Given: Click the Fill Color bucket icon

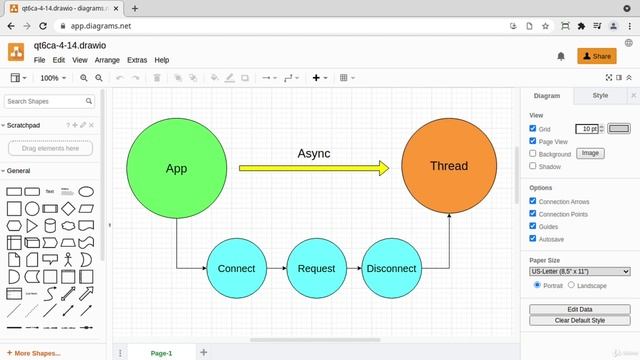Looking at the screenshot, I should click(214, 78).
